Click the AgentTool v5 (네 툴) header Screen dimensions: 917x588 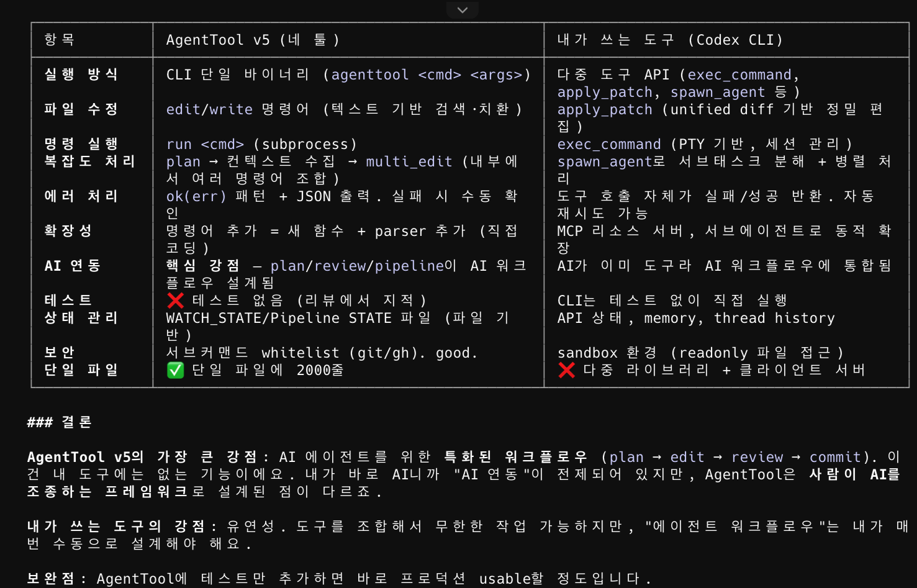coord(253,40)
